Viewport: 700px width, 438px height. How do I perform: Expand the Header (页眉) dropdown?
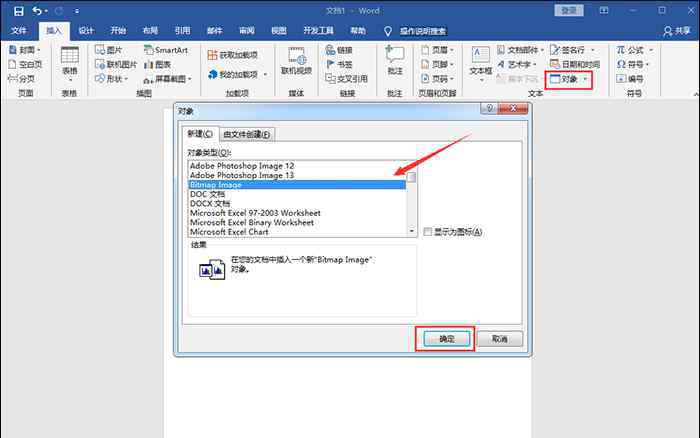(452, 50)
